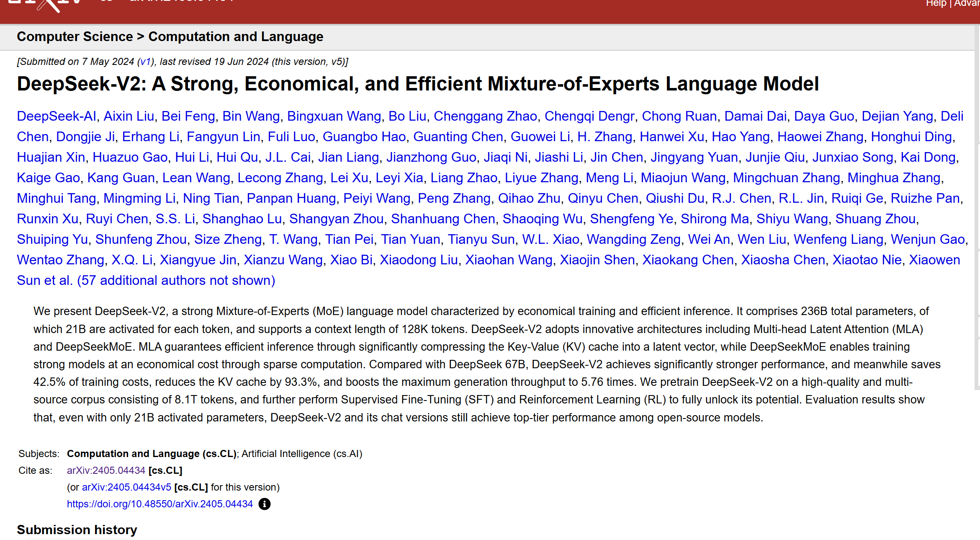This screenshot has width=980, height=540.
Task: Select author Junxiao Song
Action: click(x=853, y=157)
